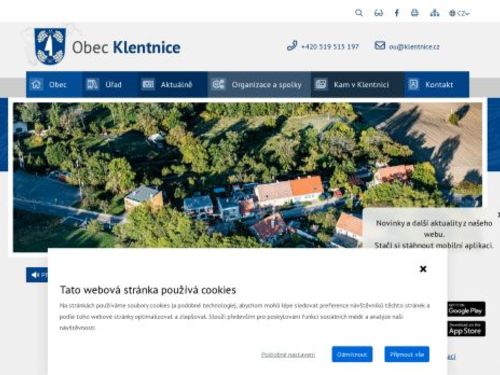Image resolution: width=500 pixels, height=375 pixels.
Task: Expand the CZ language dropdown
Action: click(x=459, y=13)
